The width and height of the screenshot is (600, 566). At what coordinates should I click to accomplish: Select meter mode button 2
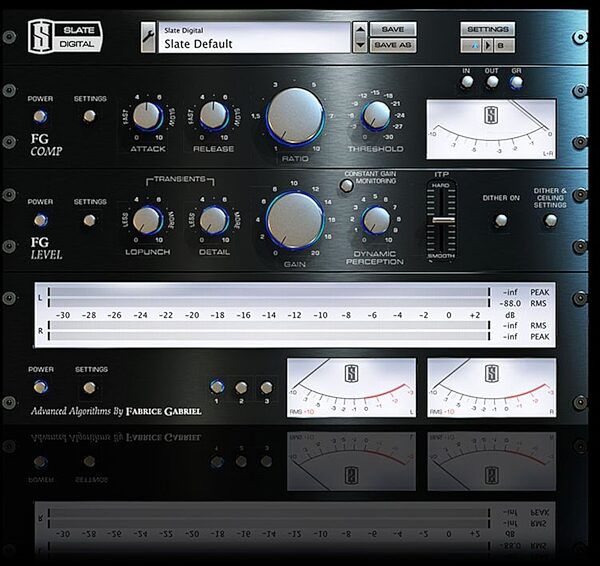241,388
